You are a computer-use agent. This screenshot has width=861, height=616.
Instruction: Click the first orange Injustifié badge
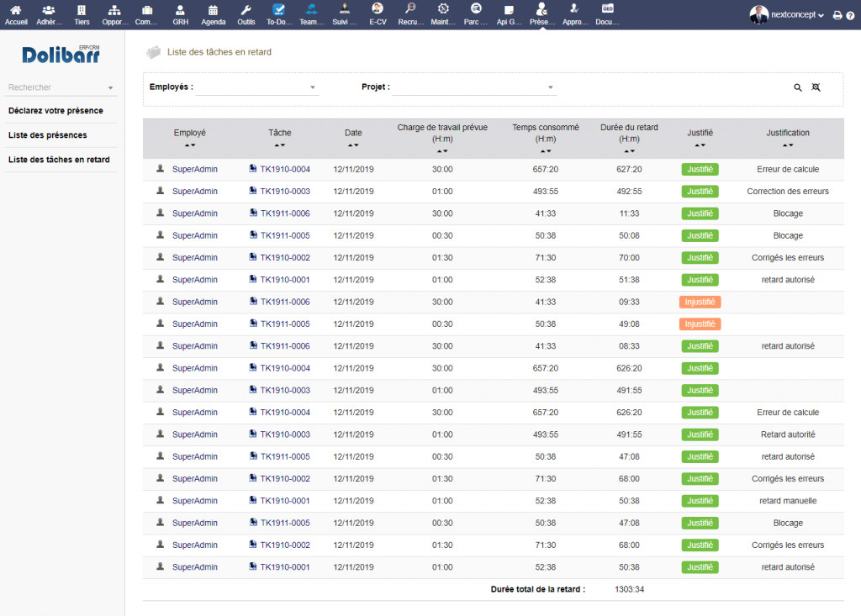pos(700,302)
